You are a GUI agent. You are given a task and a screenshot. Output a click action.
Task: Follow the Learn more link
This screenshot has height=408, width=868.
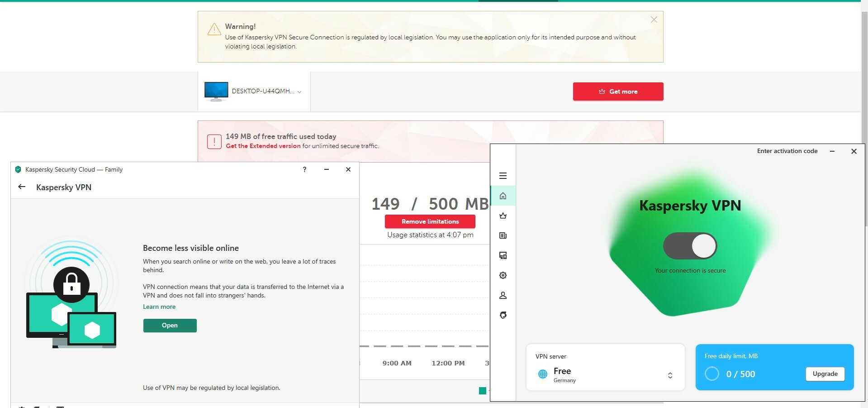tap(159, 307)
